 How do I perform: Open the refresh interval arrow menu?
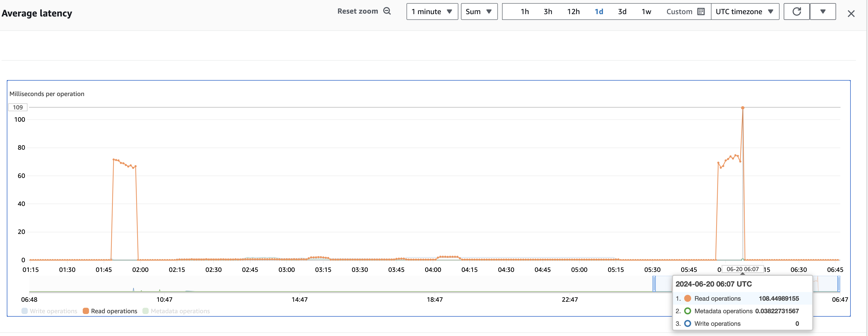point(822,12)
